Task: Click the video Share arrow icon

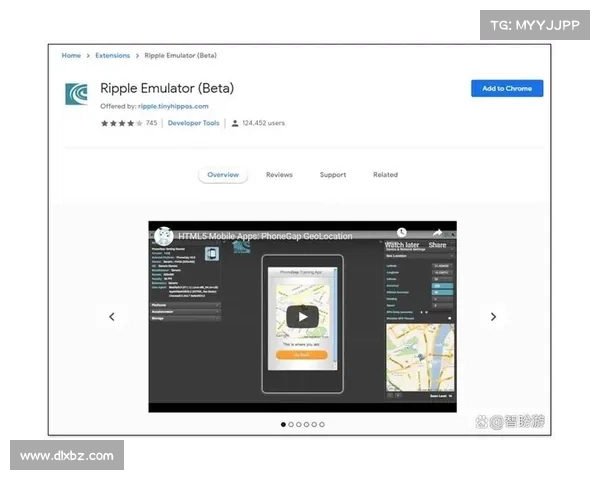Action: click(437, 232)
